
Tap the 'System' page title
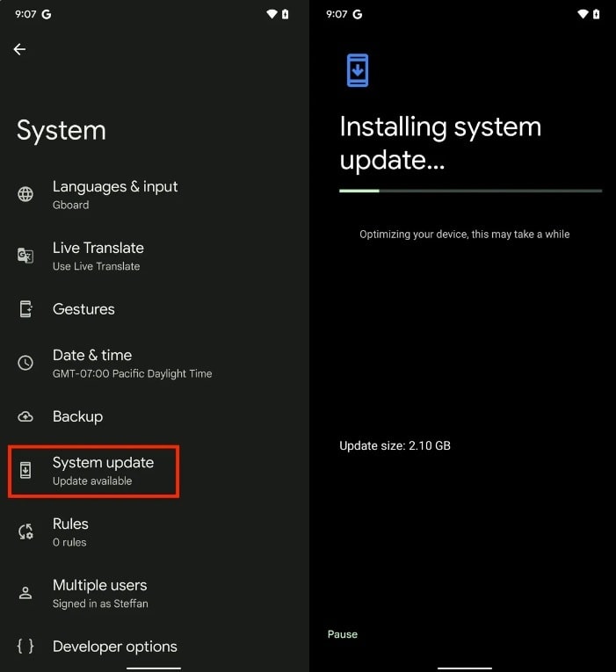click(x=62, y=130)
